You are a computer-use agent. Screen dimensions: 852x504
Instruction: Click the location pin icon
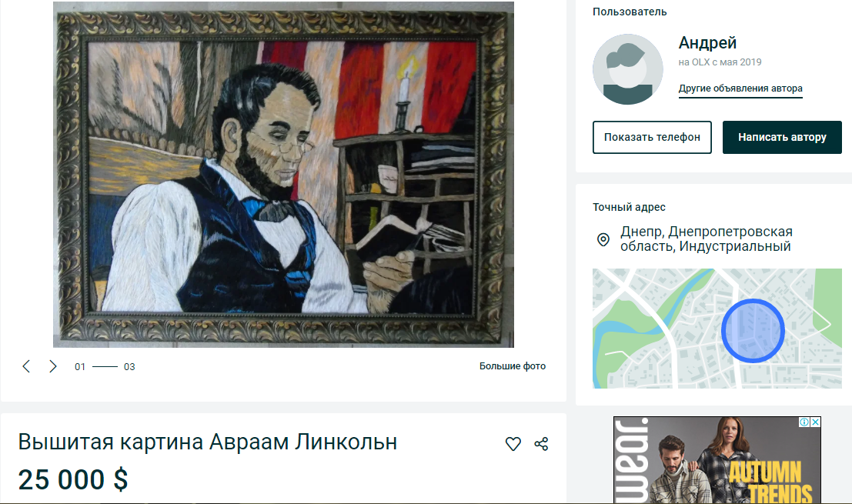[603, 239]
